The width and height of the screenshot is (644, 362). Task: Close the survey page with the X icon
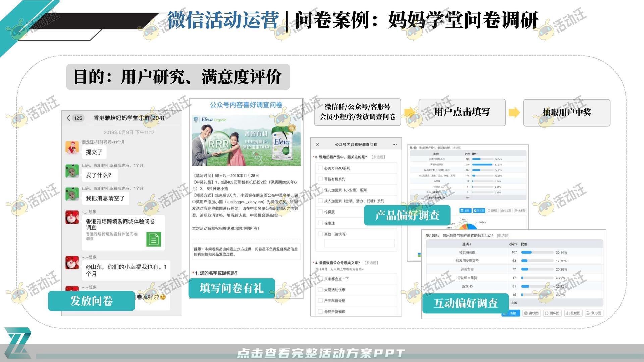tap(318, 144)
